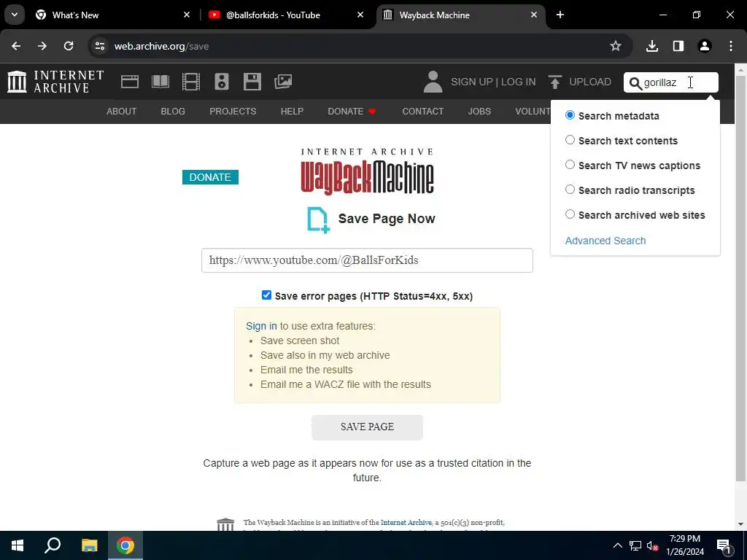This screenshot has width=747, height=560.
Task: Open the JOBS menu item
Action: coord(479,112)
